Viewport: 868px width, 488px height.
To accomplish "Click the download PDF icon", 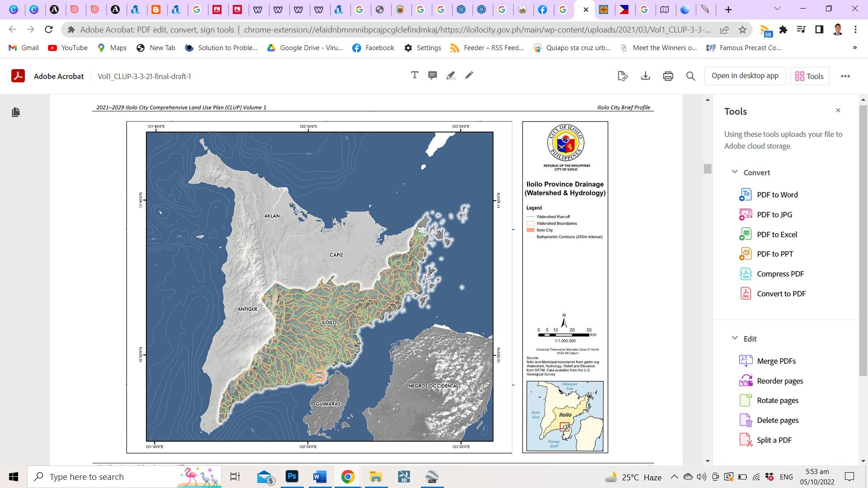I will coord(646,76).
